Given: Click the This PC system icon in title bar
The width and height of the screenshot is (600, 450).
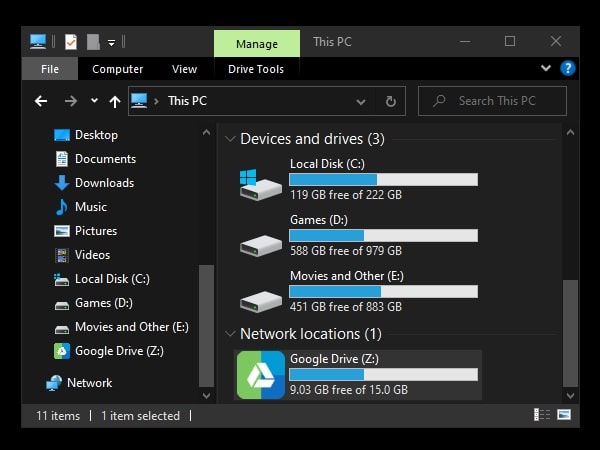Looking at the screenshot, I should coord(38,41).
